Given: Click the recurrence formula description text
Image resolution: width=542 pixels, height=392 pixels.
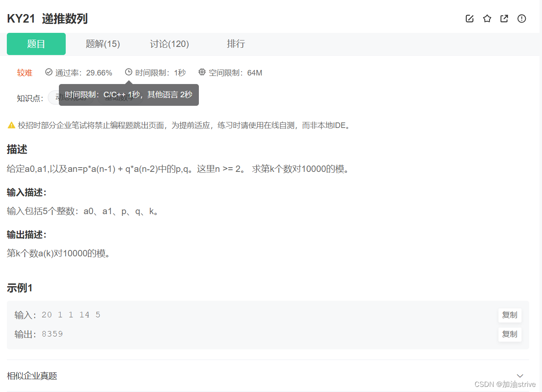Looking at the screenshot, I should tap(179, 169).
